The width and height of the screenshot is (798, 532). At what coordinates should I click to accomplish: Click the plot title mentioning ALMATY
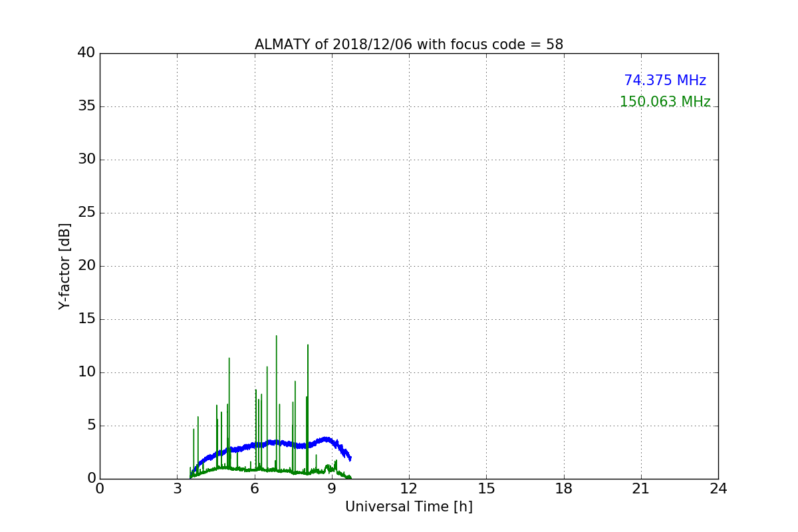(409, 45)
